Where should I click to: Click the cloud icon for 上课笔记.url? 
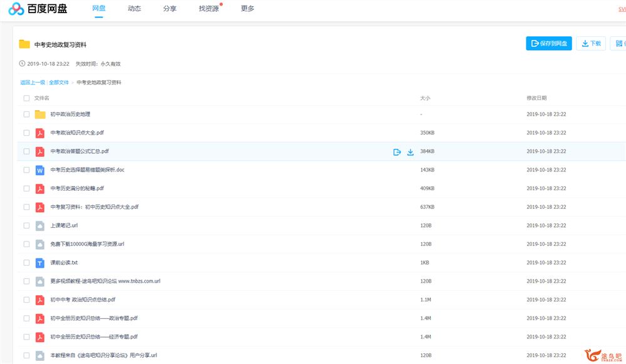(x=40, y=226)
